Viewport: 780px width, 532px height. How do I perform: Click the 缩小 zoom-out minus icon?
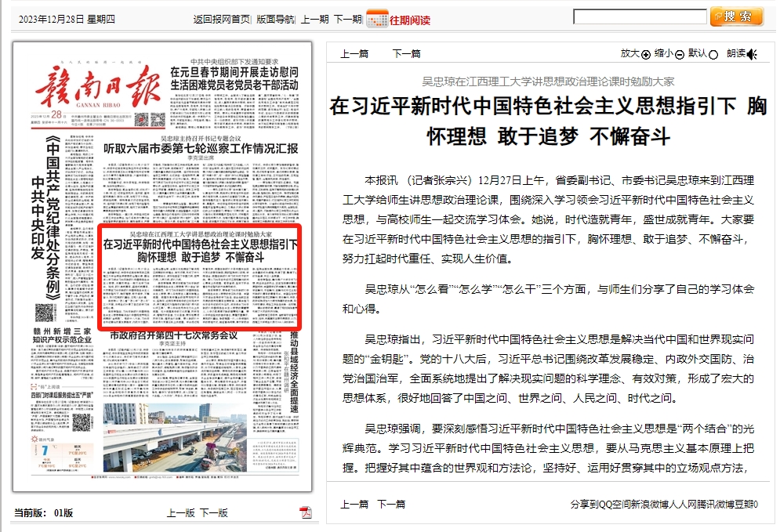[x=680, y=55]
